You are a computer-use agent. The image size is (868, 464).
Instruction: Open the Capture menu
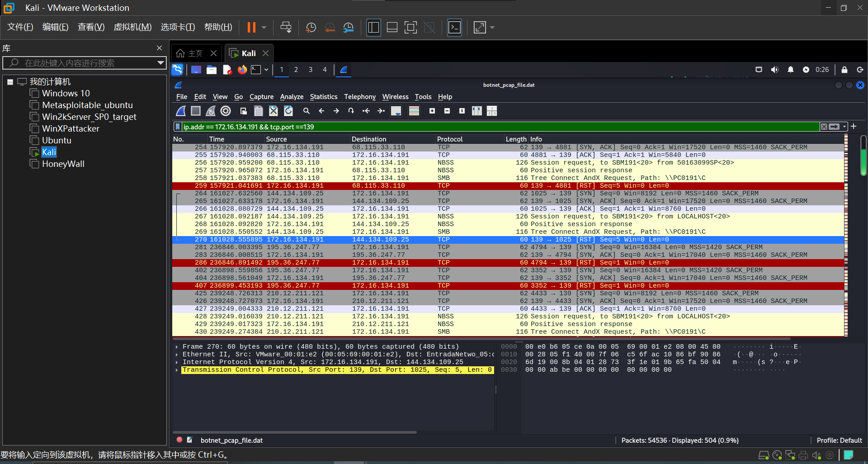261,97
